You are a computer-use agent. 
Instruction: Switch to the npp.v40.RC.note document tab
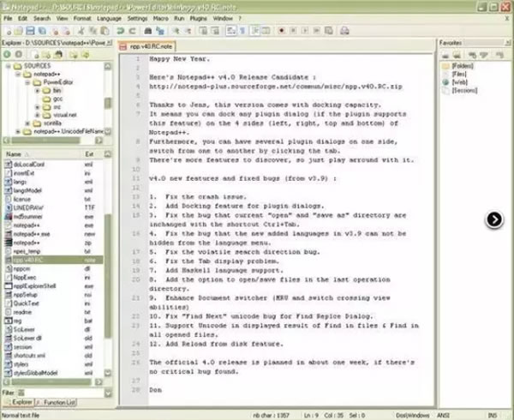pyautogui.click(x=146, y=46)
